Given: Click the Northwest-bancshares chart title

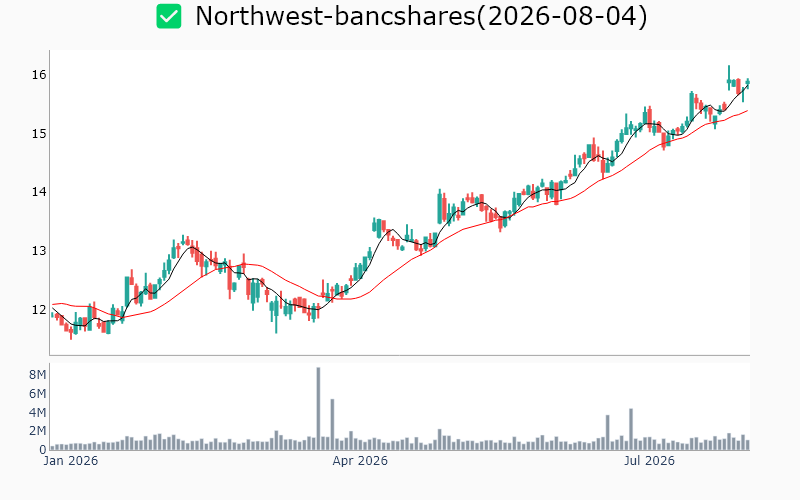Looking at the screenshot, I should [421, 16].
